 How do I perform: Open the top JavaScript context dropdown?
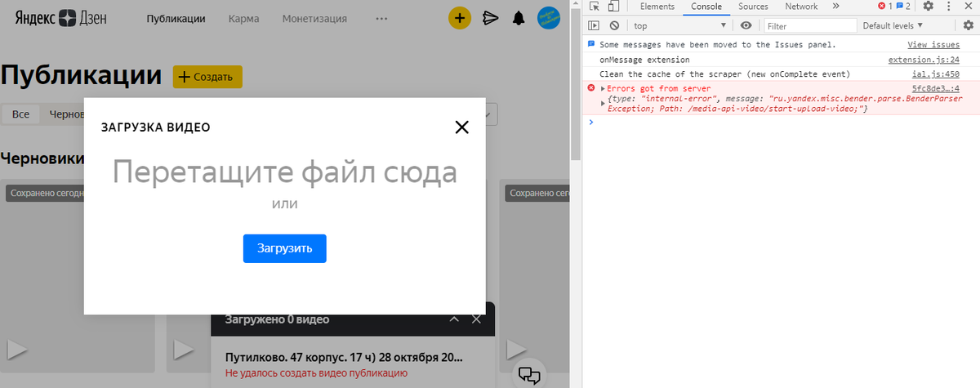pyautogui.click(x=680, y=25)
